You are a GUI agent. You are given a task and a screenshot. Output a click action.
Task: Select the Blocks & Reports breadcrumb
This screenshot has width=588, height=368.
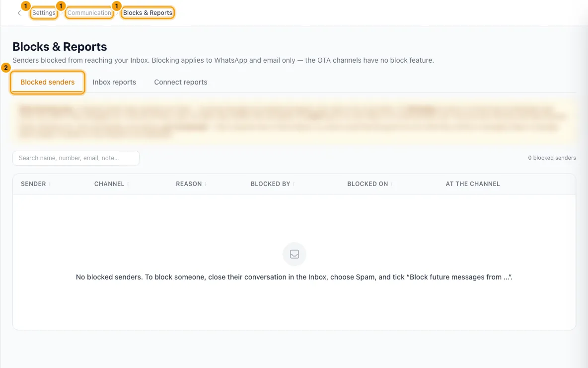click(148, 13)
